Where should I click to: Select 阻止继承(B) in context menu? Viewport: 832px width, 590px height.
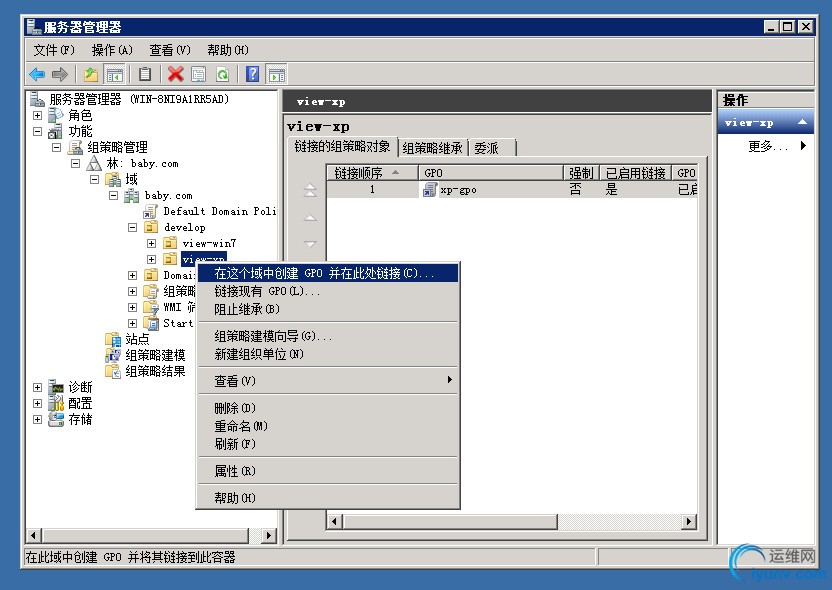coord(327,309)
